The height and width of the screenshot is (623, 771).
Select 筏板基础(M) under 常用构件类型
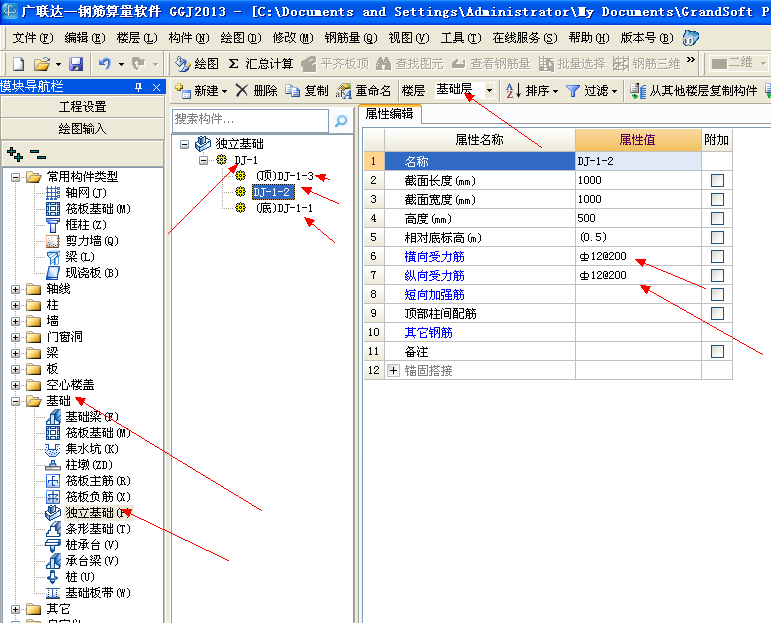[89, 209]
